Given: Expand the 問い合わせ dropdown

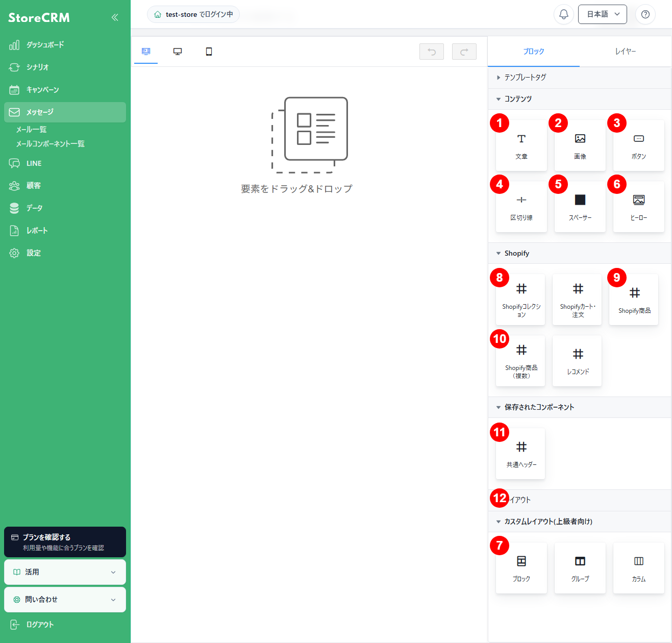Looking at the screenshot, I should point(65,600).
